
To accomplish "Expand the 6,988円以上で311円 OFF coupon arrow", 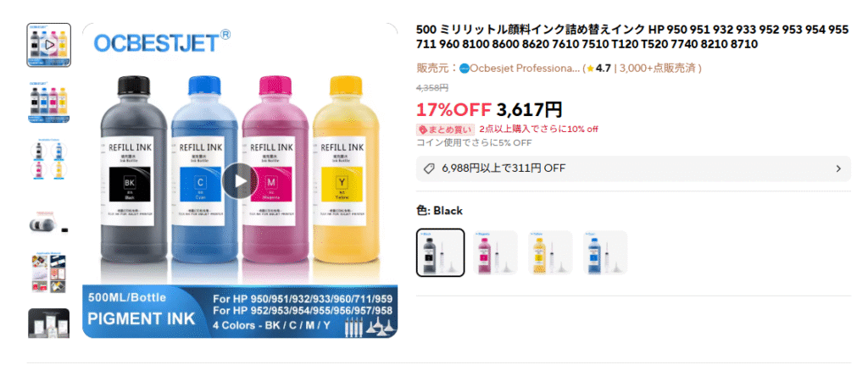I will pos(838,169).
